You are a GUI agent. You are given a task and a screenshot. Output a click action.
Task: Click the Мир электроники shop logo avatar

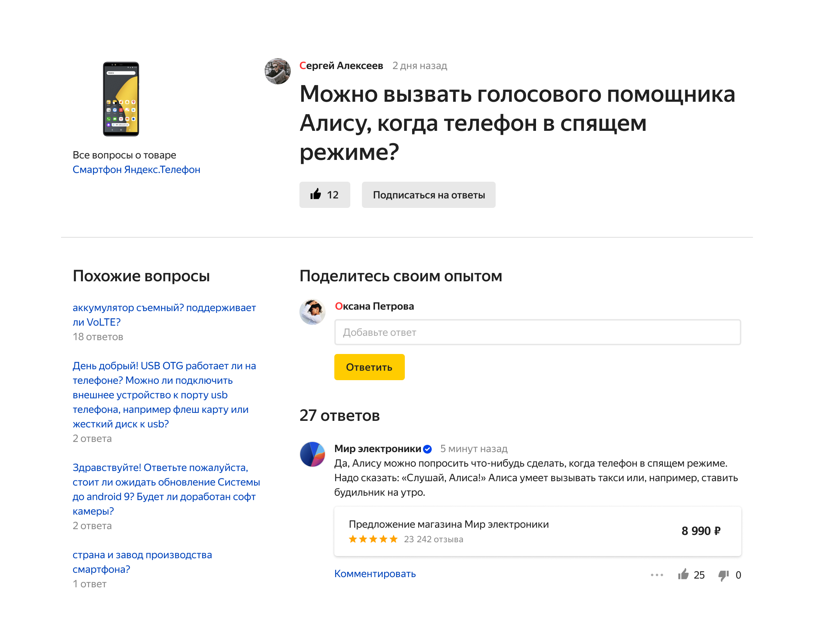pyautogui.click(x=312, y=454)
